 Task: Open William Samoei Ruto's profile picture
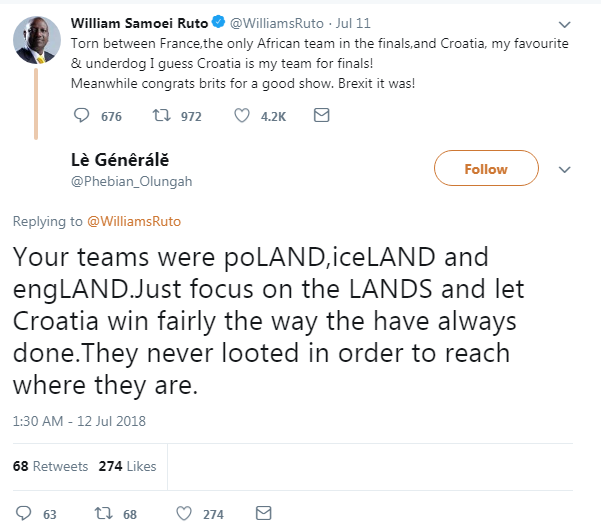pos(38,43)
